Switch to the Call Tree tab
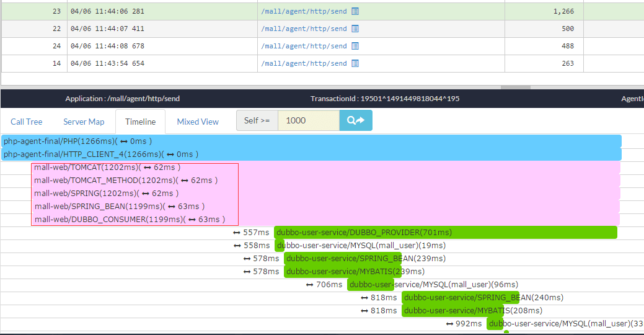 point(27,122)
